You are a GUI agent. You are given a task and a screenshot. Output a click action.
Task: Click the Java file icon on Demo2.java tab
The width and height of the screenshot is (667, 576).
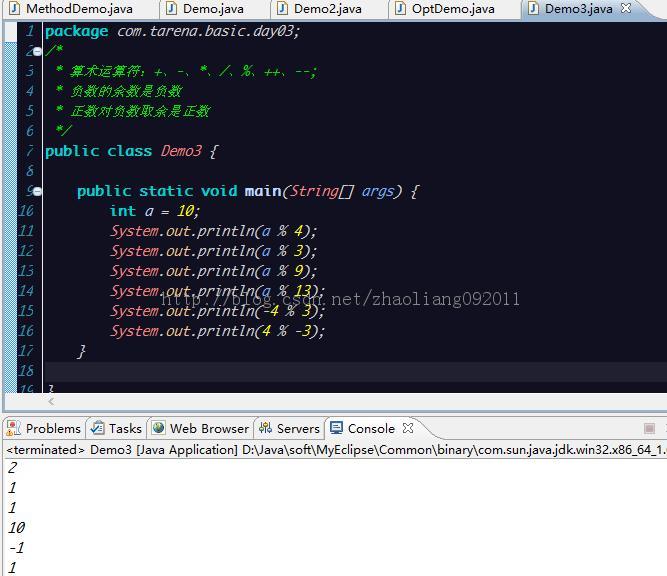tap(282, 8)
